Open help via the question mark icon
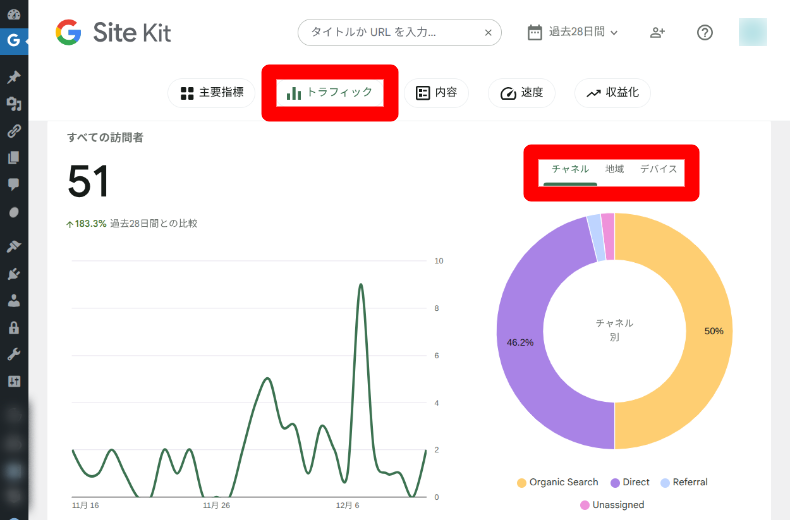Screen dimensions: 790x520 pos(704,33)
